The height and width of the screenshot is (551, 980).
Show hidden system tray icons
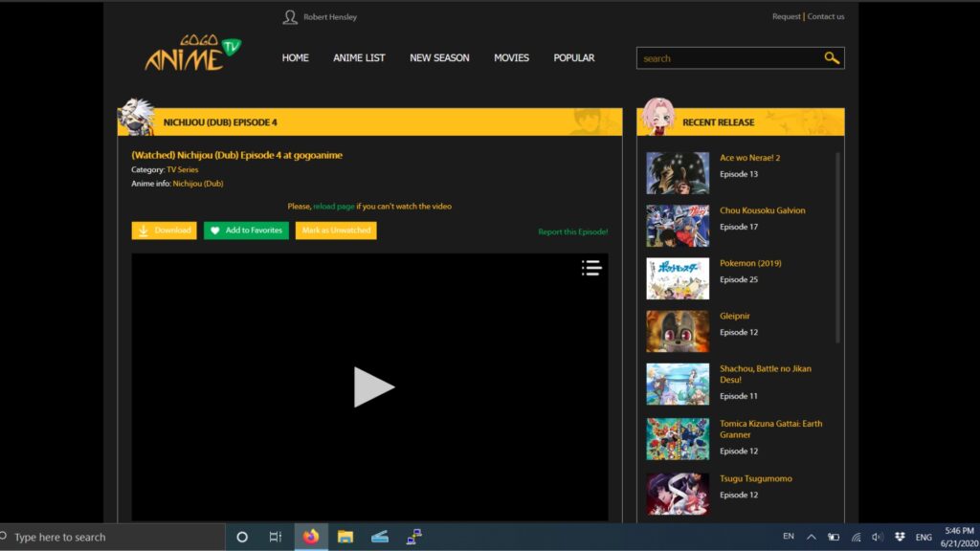[811, 537]
